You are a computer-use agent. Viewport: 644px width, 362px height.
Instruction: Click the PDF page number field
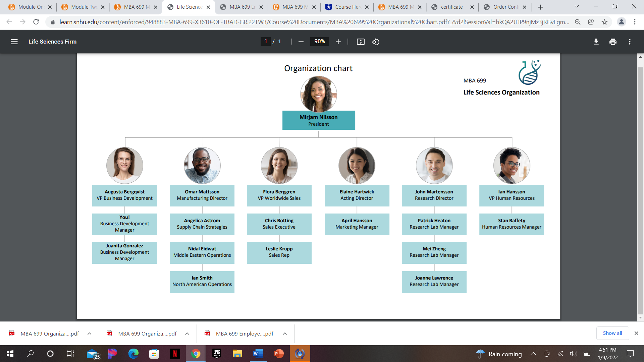pos(265,42)
